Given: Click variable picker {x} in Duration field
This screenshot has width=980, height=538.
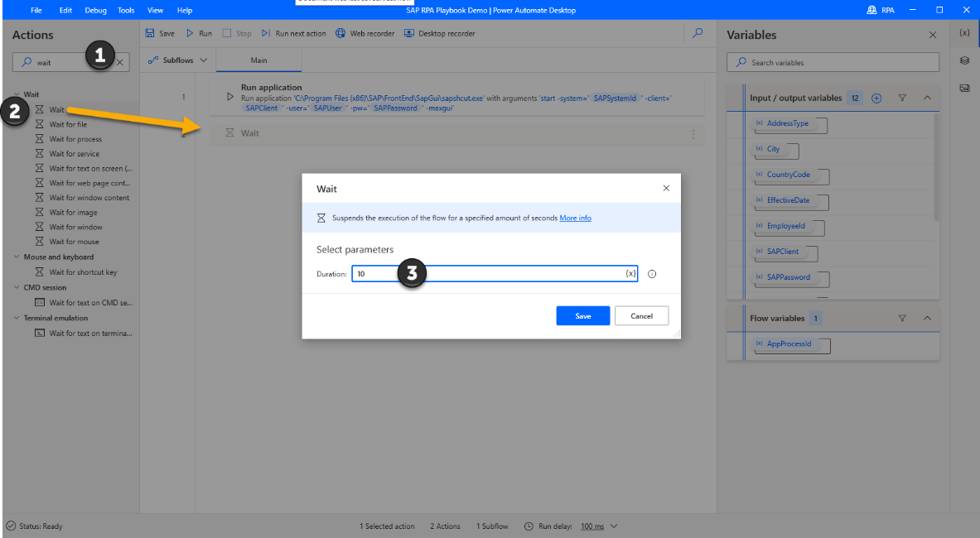Looking at the screenshot, I should click(630, 273).
